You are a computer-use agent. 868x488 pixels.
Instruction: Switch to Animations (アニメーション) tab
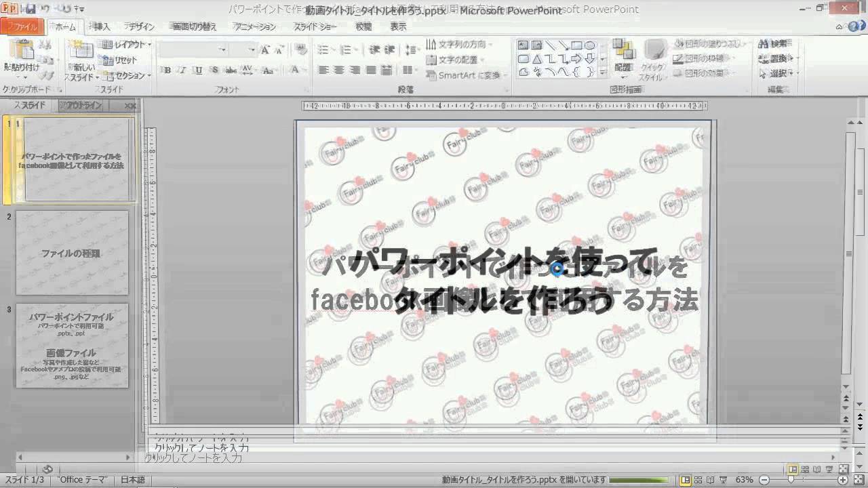coord(254,27)
